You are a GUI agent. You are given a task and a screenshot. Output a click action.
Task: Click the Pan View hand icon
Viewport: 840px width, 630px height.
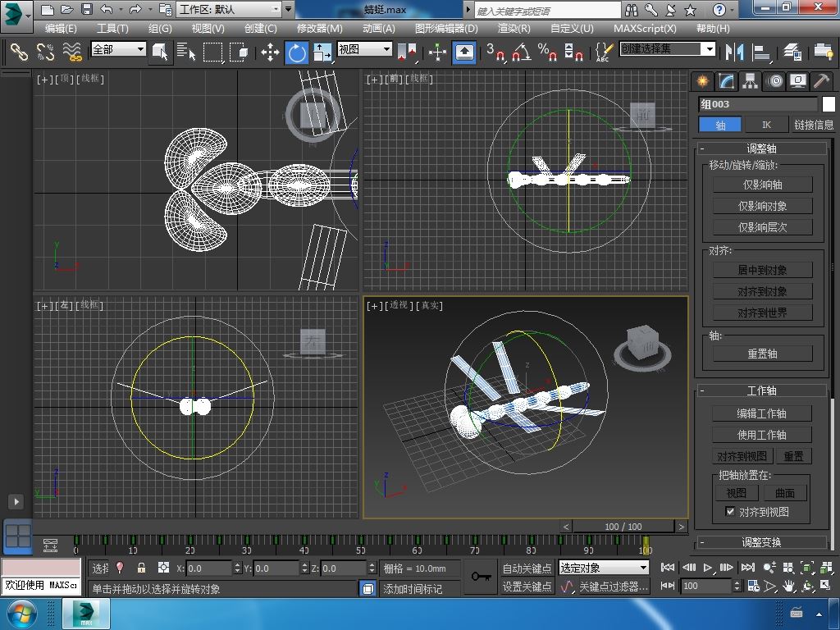tap(789, 586)
